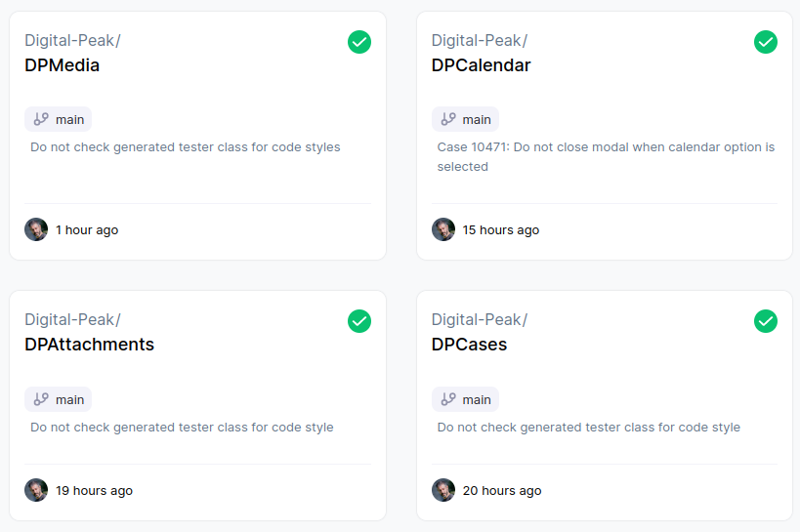Click the branch icon in DPCalendar card

coord(448,119)
